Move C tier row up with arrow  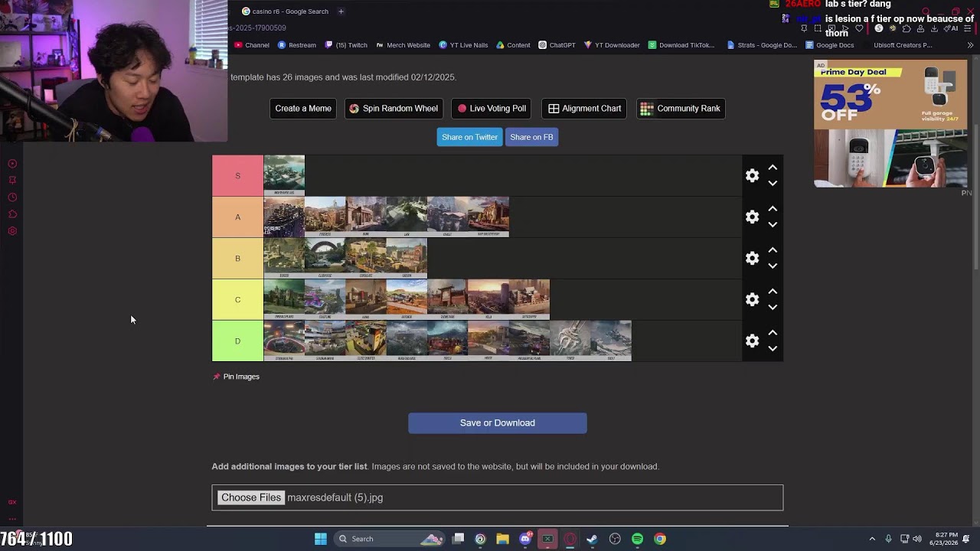pos(773,292)
